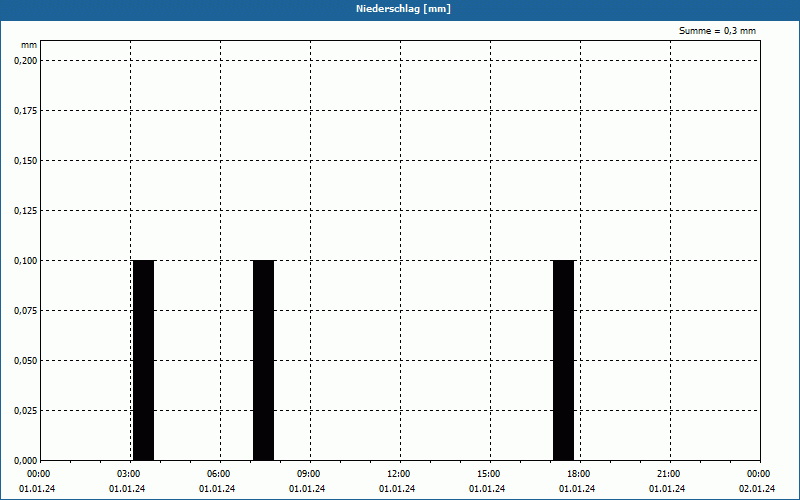The height and width of the screenshot is (500, 800).
Task: Select the "Summe = 0,3 mm" total label
Action: (717, 31)
